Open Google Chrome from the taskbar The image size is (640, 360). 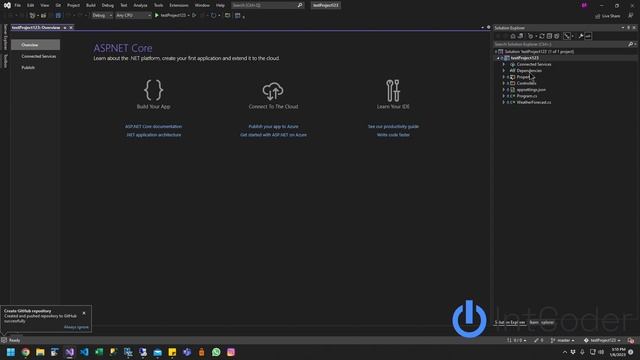[x=26, y=352]
